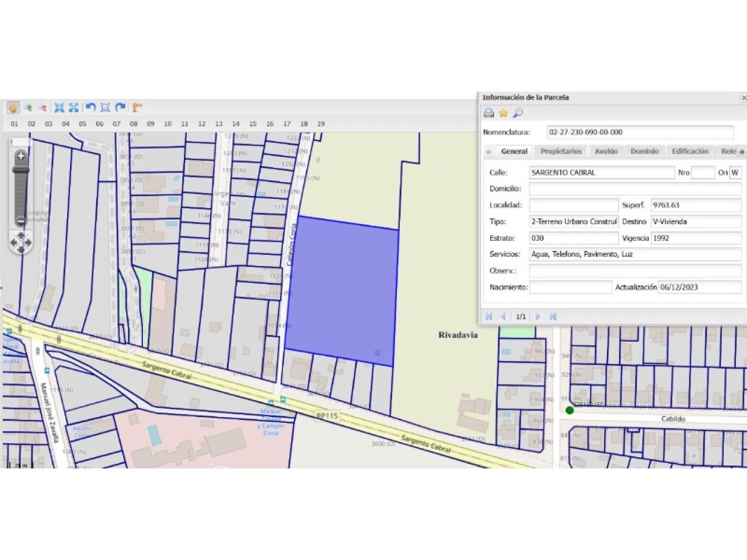Open the Avalúo tab
Viewport: 747px width, 560px height.
pos(606,152)
